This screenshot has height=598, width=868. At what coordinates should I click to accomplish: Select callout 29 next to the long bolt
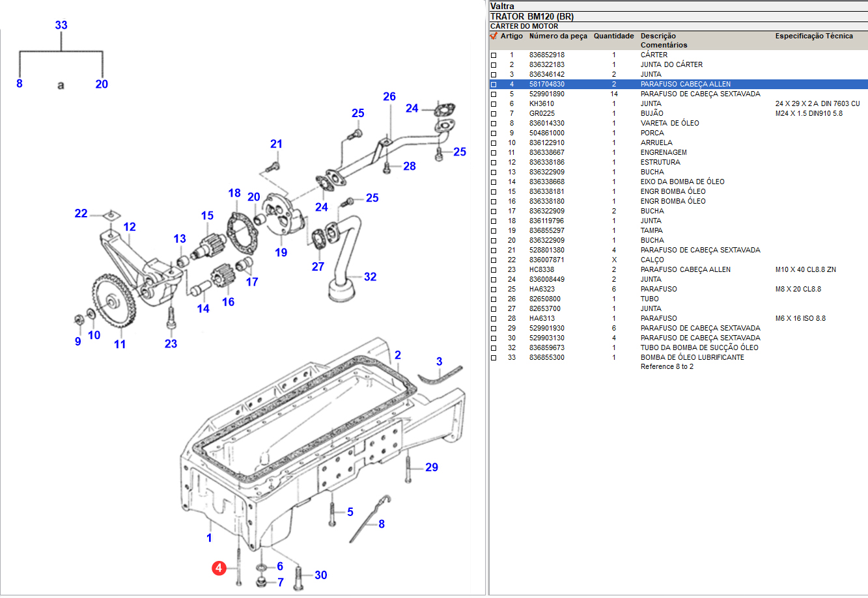click(x=432, y=467)
